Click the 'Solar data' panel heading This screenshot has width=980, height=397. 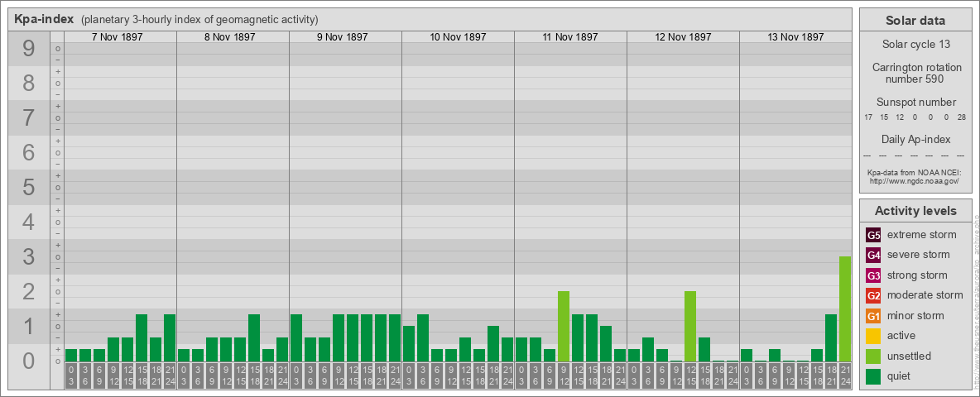(915, 21)
